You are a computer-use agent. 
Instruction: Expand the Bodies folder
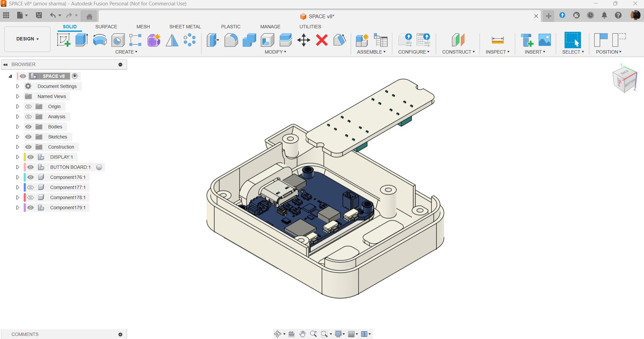click(x=18, y=127)
